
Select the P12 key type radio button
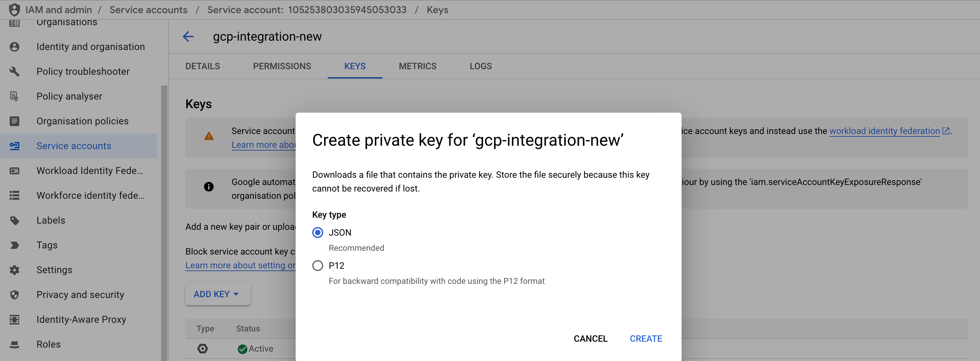click(x=318, y=266)
